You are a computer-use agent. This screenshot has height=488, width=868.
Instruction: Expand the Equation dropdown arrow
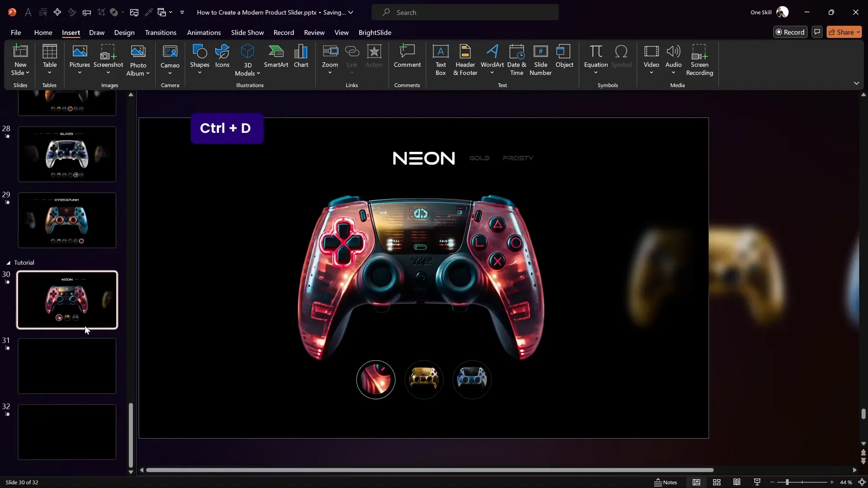click(596, 73)
